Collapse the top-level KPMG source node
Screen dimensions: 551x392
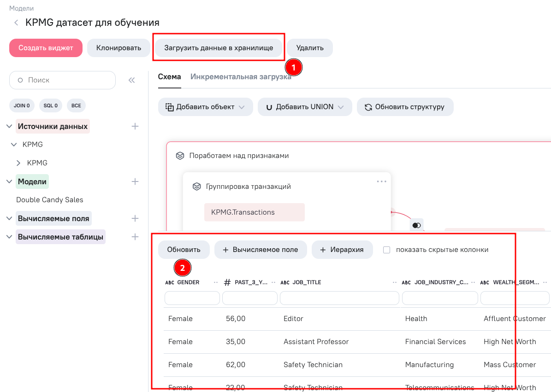pos(14,145)
